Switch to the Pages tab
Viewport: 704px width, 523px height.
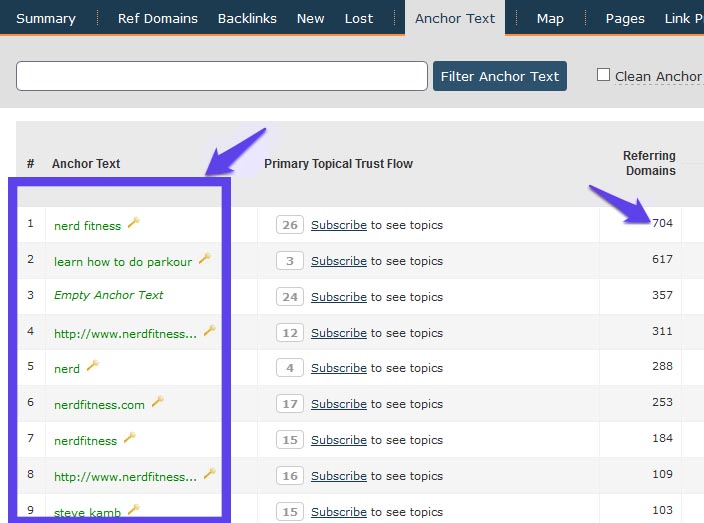pos(625,18)
